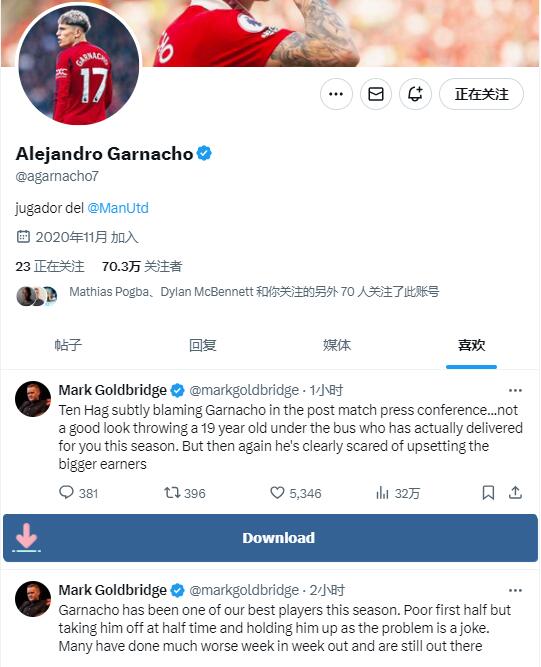
Task: Expand the first tweet's three-dot menu
Action: [515, 390]
